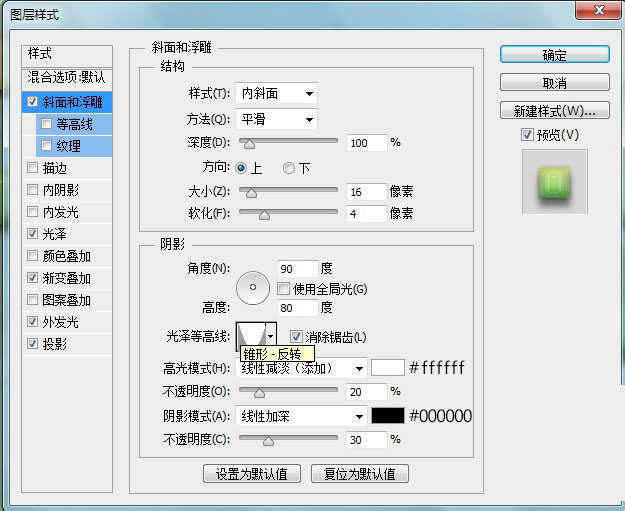Click 复位为默认值 button
The image size is (625, 511).
tap(360, 474)
